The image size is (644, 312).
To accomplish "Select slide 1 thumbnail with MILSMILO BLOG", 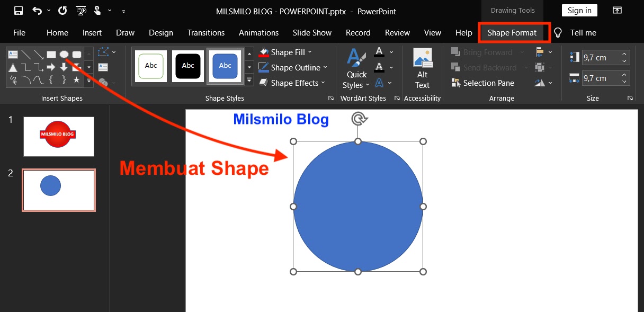I will [x=59, y=137].
